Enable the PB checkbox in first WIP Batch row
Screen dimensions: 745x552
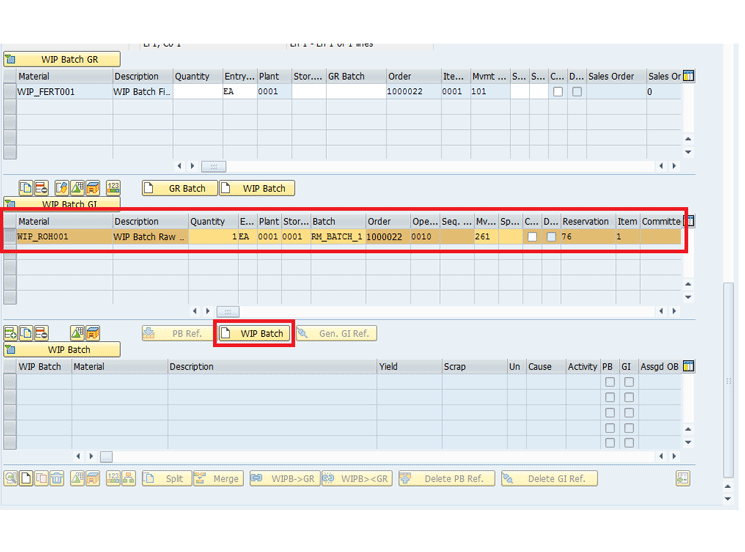[x=609, y=382]
